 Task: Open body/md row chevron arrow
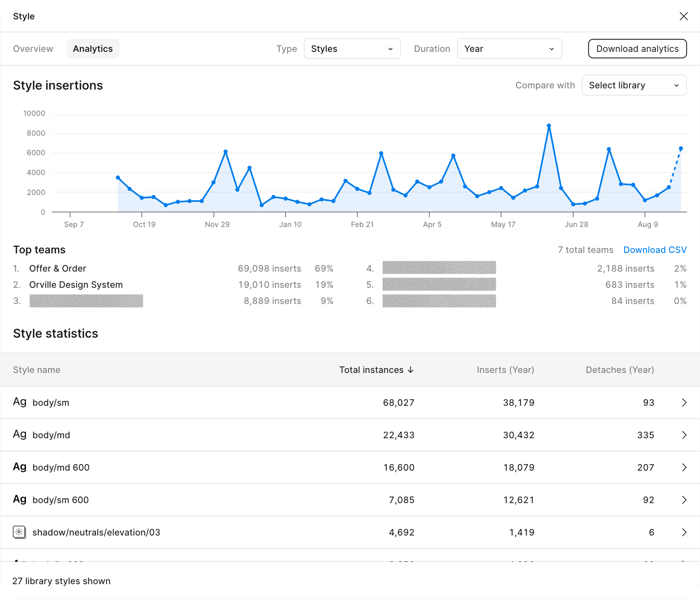click(684, 435)
